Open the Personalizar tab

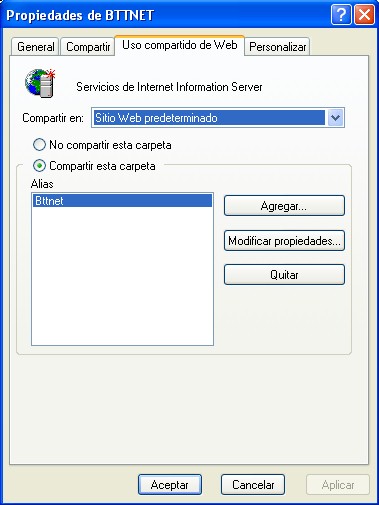277,47
